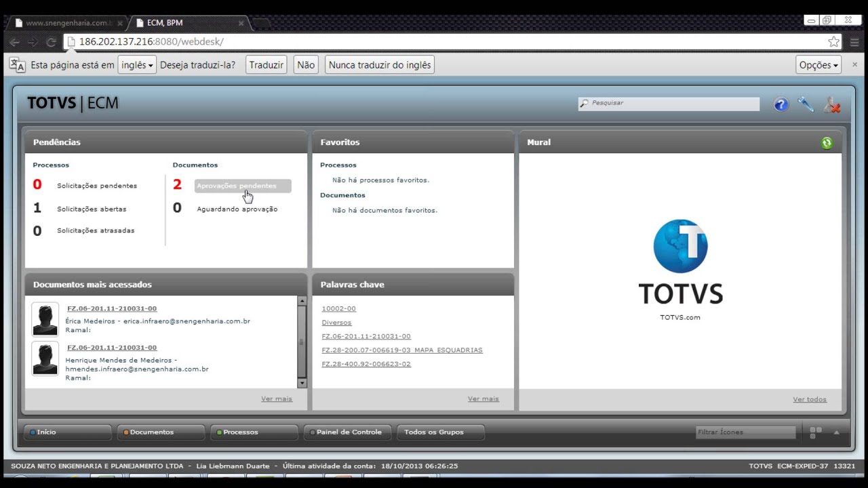Click the Não button

[306, 65]
